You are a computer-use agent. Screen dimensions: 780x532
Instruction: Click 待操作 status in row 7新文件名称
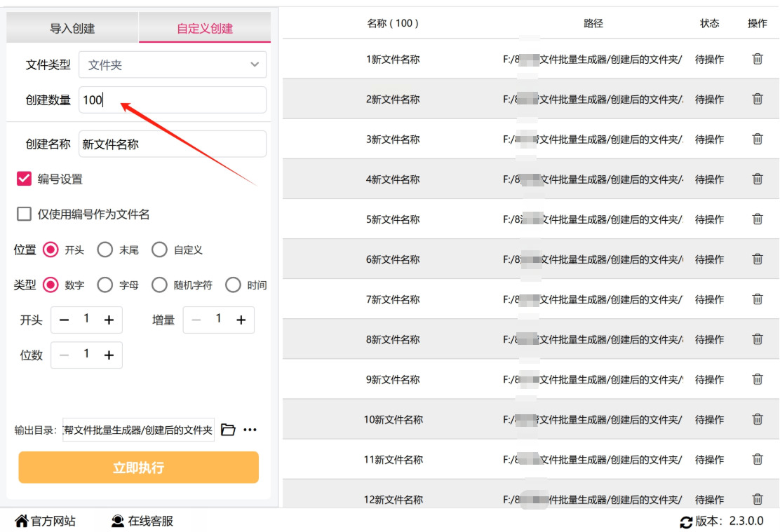pyautogui.click(x=709, y=299)
